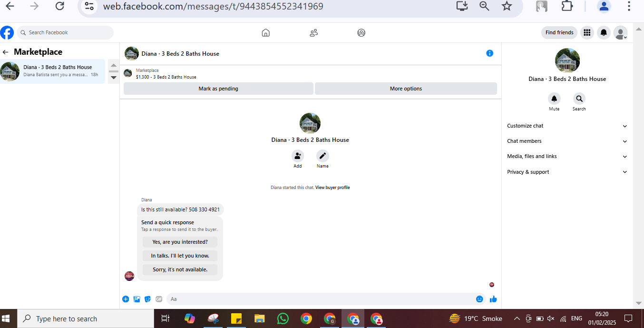Choose a sticker icon in composer

(x=148, y=299)
